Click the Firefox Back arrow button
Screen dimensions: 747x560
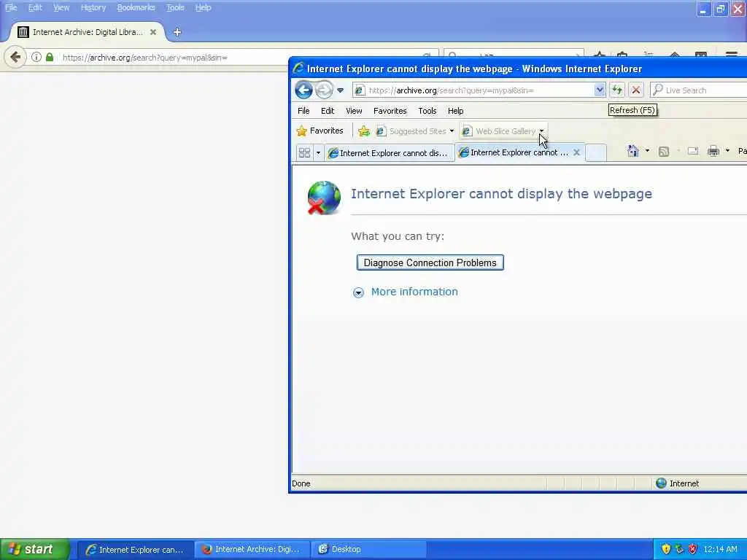[x=15, y=57]
